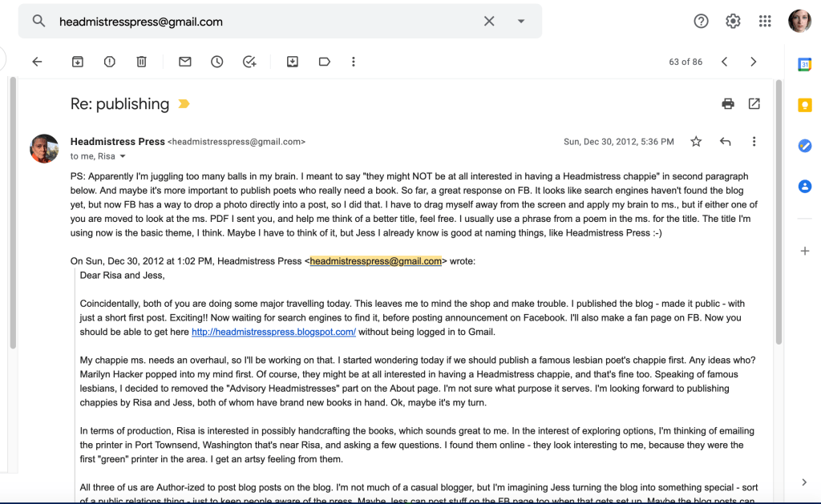Open conversation in a new window

754,103
